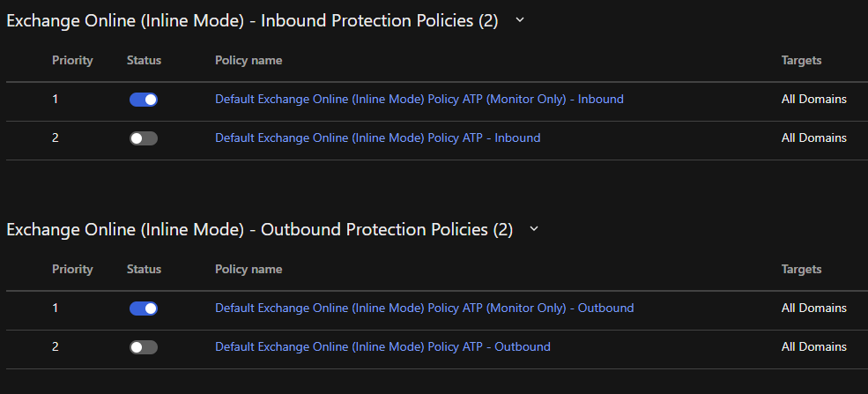
Task: Click the Targets header in Outbound table
Action: coord(801,270)
